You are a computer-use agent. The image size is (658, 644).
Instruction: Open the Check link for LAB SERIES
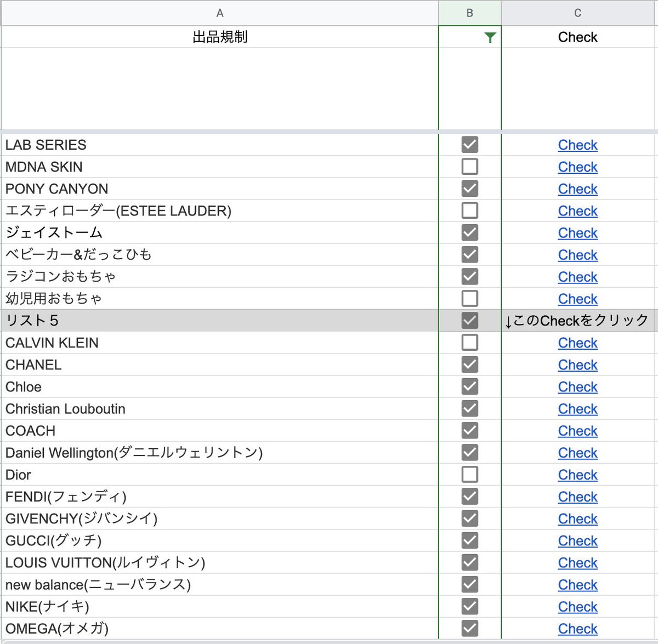click(x=577, y=145)
